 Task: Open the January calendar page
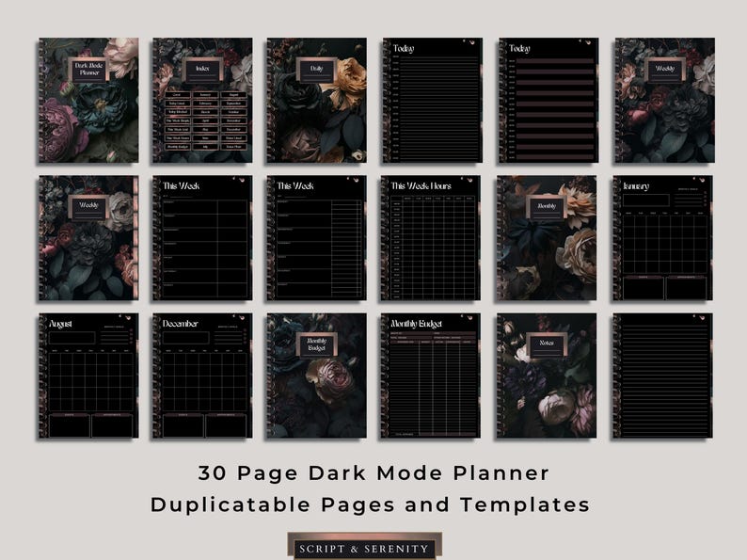pos(662,238)
